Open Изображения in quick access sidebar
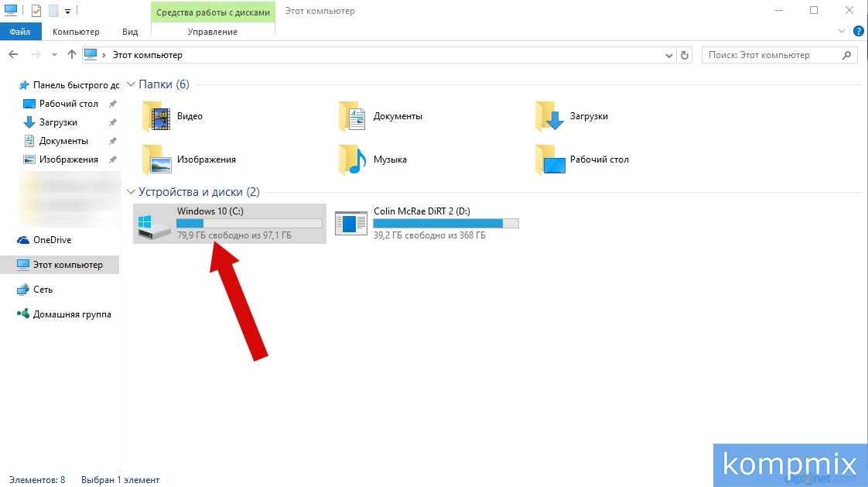Screen dimensions: 868x487 pyautogui.click(x=60, y=159)
